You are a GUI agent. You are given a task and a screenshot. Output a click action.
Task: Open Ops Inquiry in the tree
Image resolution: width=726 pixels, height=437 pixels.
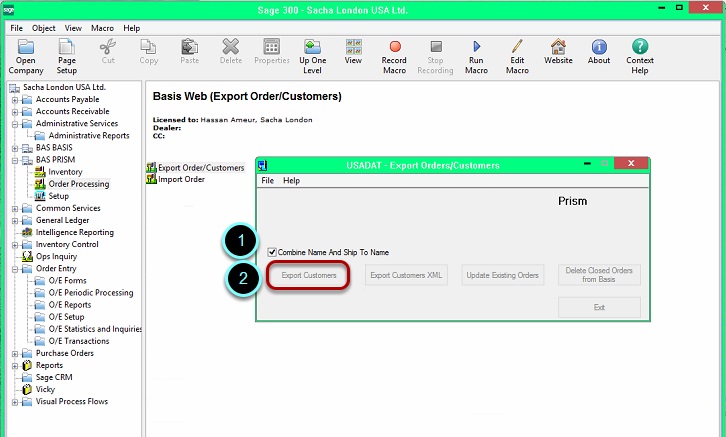pos(56,256)
